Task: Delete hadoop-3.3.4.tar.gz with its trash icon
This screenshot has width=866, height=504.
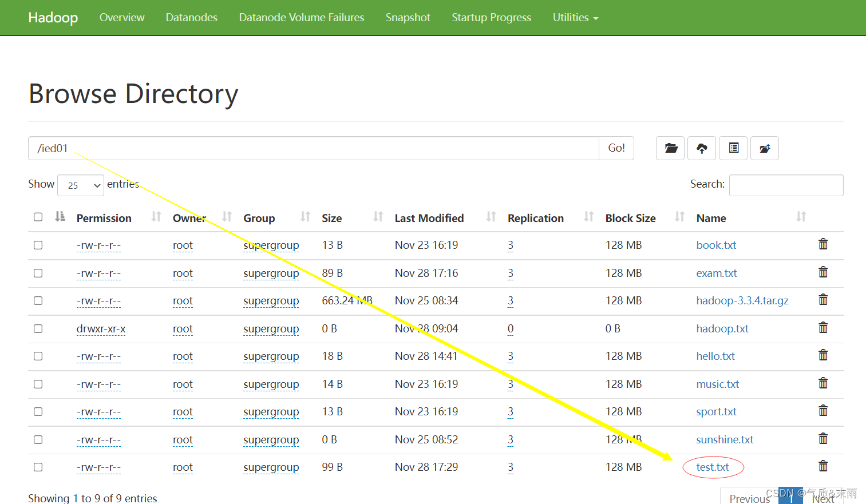Action: 823,300
